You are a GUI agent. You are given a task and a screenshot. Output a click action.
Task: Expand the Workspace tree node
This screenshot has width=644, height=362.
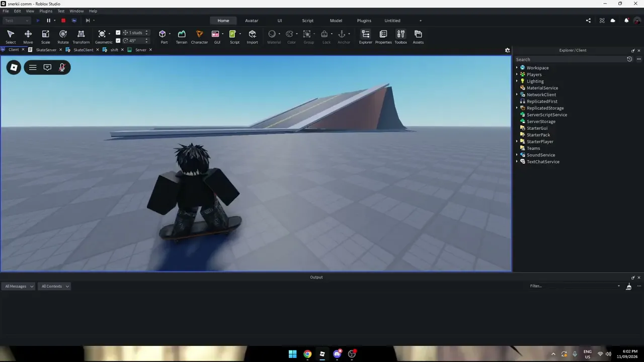coord(517,68)
